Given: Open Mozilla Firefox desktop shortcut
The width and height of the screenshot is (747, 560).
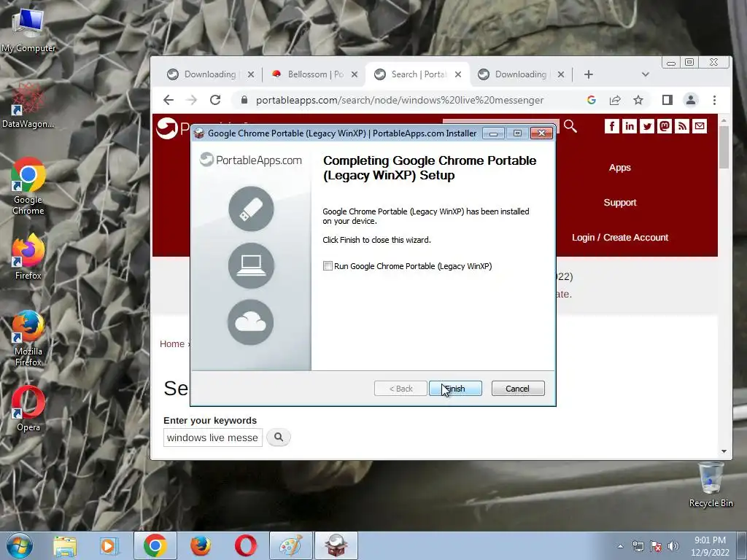Looking at the screenshot, I should [28, 338].
